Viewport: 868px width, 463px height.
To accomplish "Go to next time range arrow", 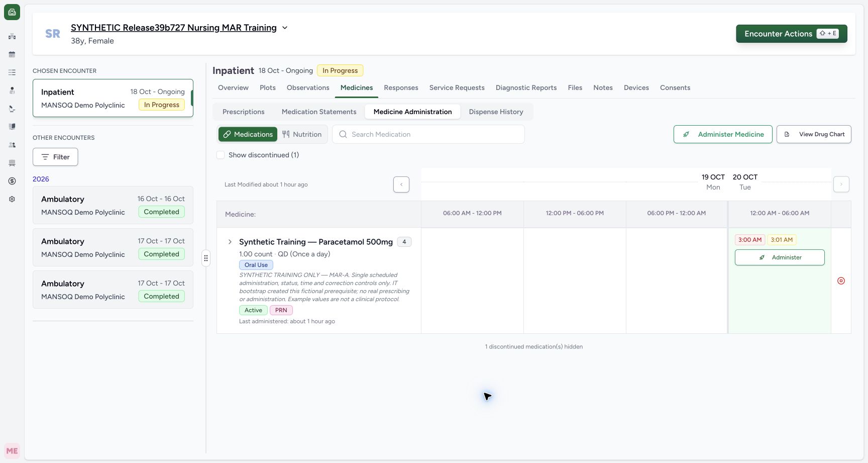I will [841, 184].
